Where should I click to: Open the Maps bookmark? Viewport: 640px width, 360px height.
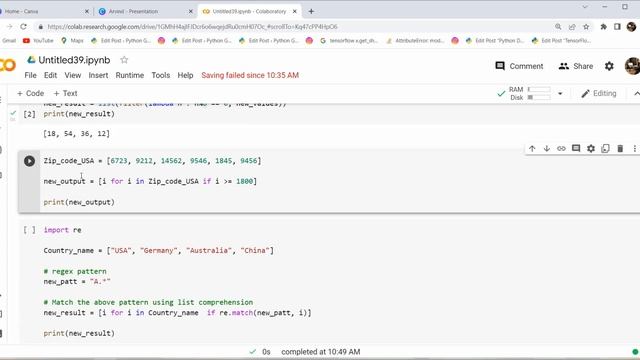pyautogui.click(x=72, y=40)
